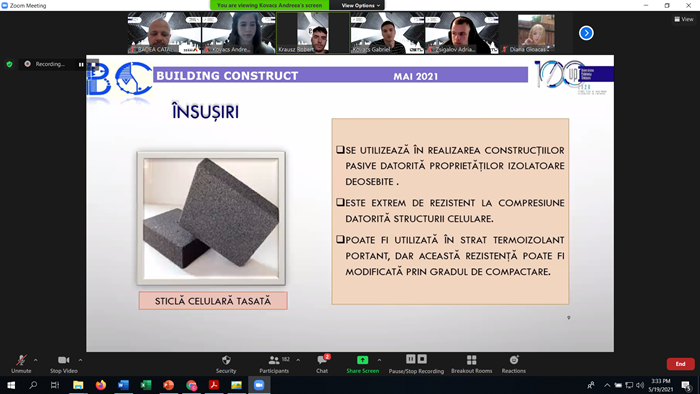The width and height of the screenshot is (700, 394).
Task: Open the View Options dropdown
Action: click(x=360, y=5)
